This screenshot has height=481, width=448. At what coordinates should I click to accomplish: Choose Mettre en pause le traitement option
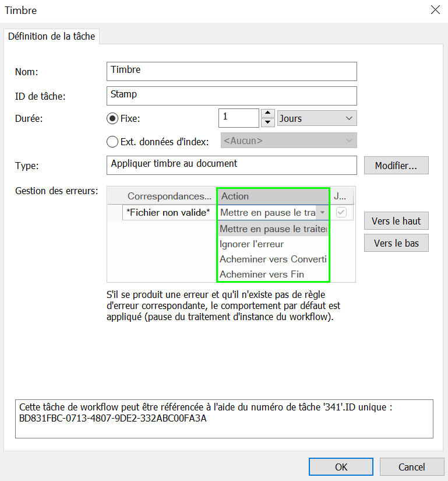pos(273,229)
